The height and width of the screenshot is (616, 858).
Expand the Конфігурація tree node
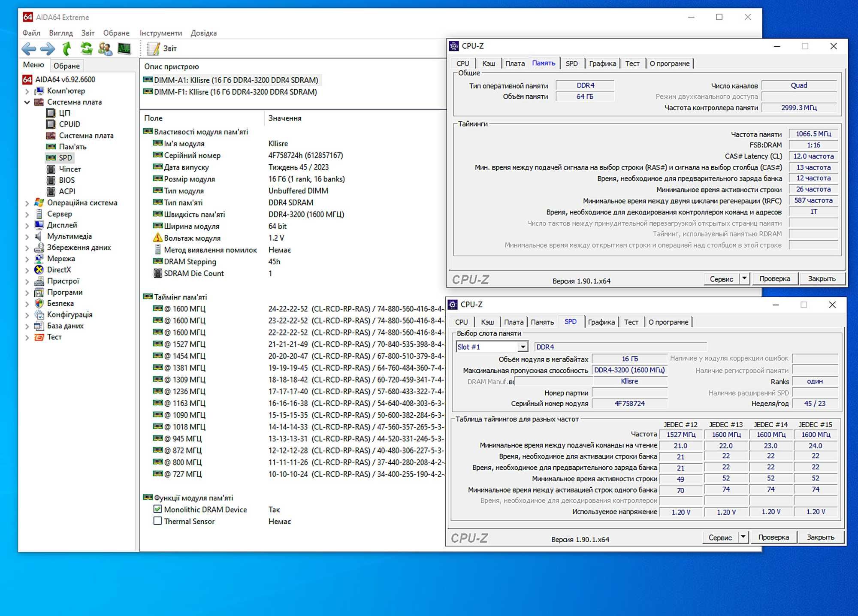(27, 315)
